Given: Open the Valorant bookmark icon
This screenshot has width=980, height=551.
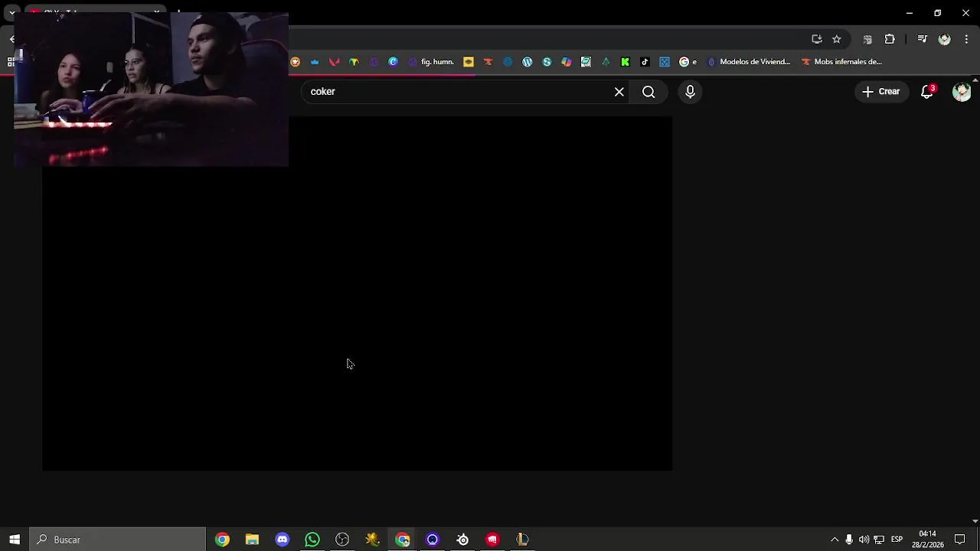Looking at the screenshot, I should click(x=334, y=62).
